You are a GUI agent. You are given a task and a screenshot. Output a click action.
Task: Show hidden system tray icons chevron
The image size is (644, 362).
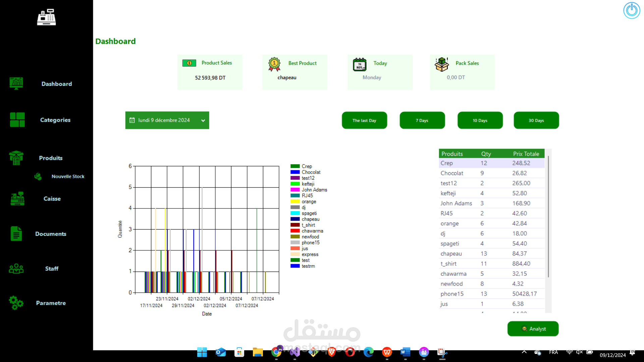[524, 352]
